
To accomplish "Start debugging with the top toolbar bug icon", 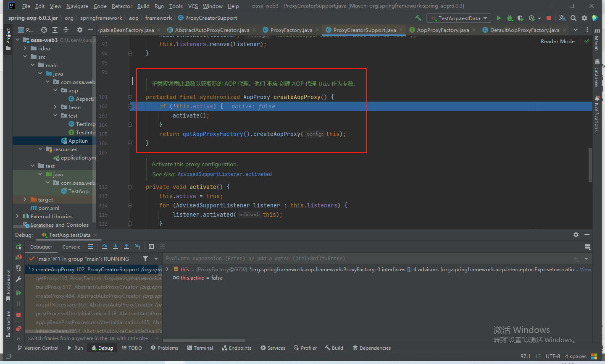I will coord(510,18).
